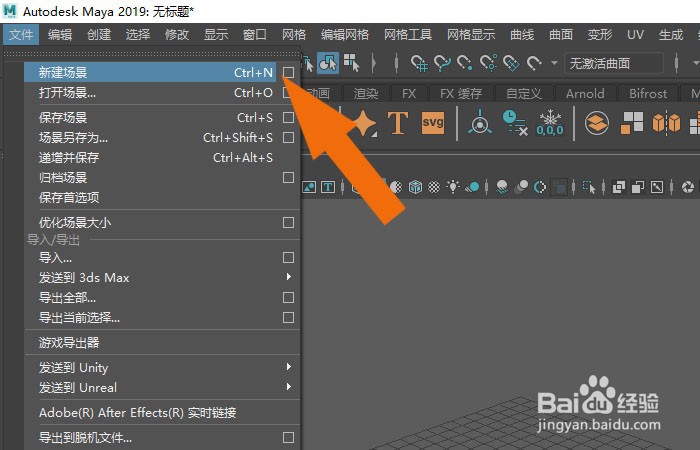This screenshot has height=450, width=700.
Task: Toggle snap to points magnet
Action: (465, 63)
